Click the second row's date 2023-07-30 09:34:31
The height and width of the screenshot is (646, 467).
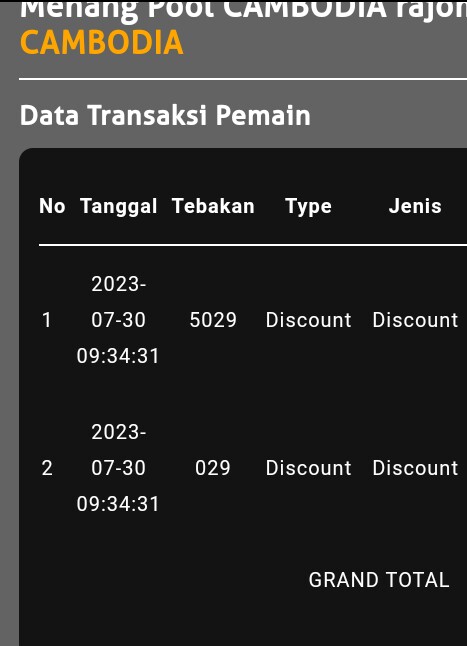click(118, 468)
